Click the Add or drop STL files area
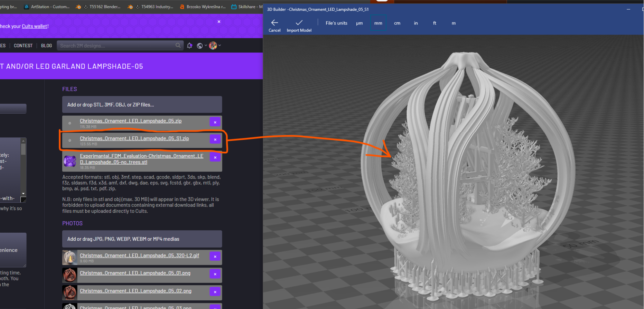This screenshot has width=644, height=309. pyautogui.click(x=142, y=105)
